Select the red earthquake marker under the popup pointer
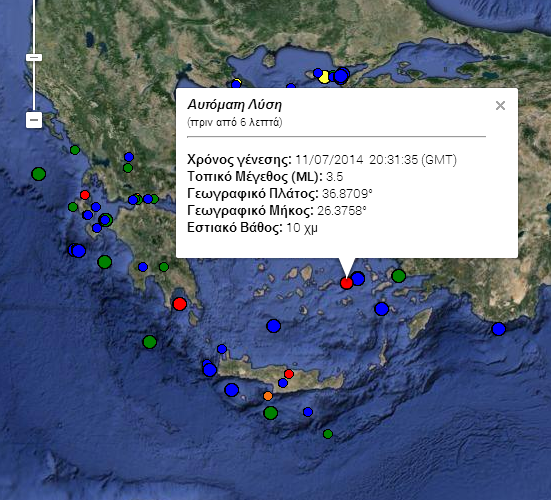Viewport: 551px width, 500px height. 346,283
